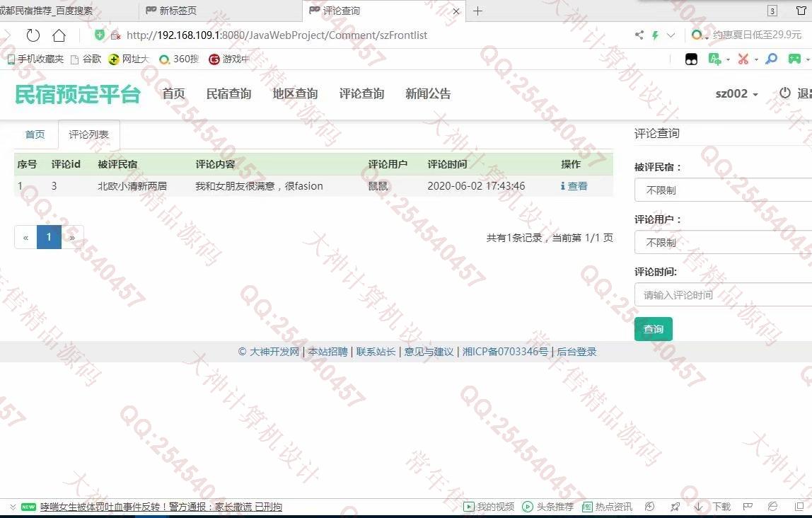Click the game controller extension icon
812x518 pixels.
[x=795, y=59]
